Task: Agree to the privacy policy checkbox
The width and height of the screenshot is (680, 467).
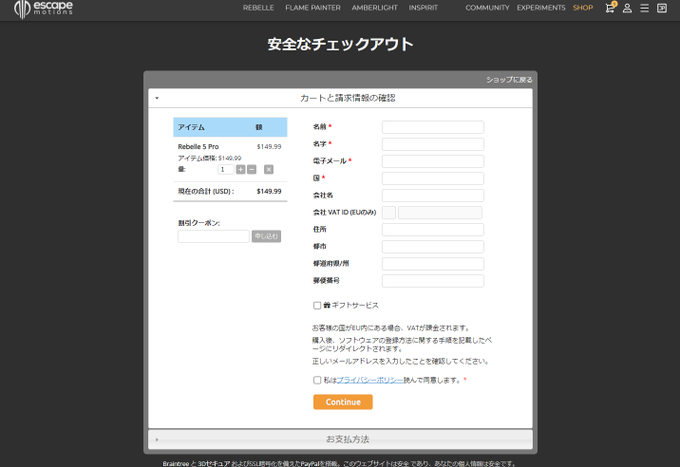Action: (x=317, y=380)
